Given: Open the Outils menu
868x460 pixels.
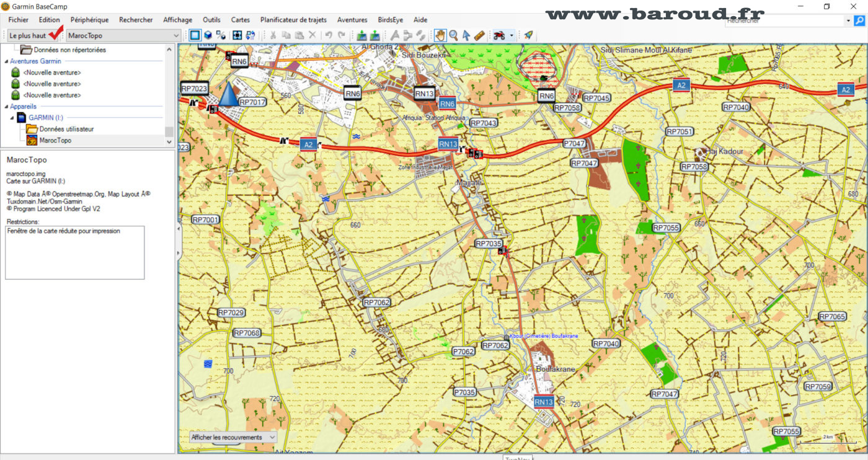Looking at the screenshot, I should (x=211, y=20).
